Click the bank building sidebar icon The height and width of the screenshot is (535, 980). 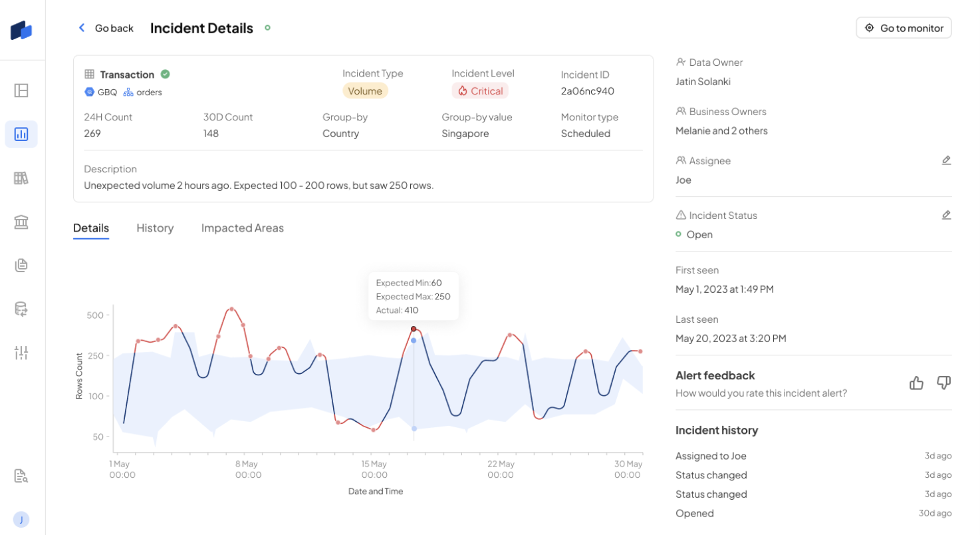pyautogui.click(x=21, y=222)
